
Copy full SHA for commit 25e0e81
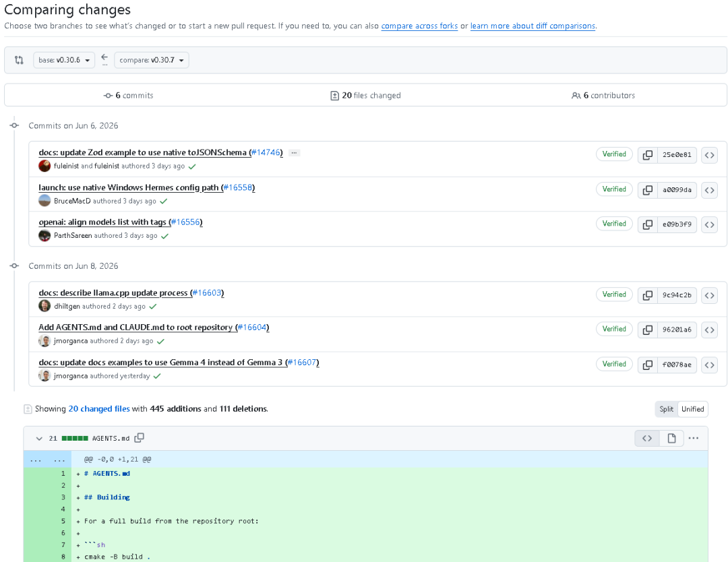[648, 155]
